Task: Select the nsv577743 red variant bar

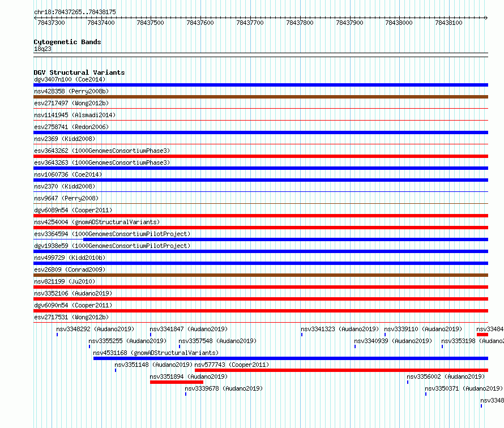Action: pyautogui.click(x=341, y=370)
